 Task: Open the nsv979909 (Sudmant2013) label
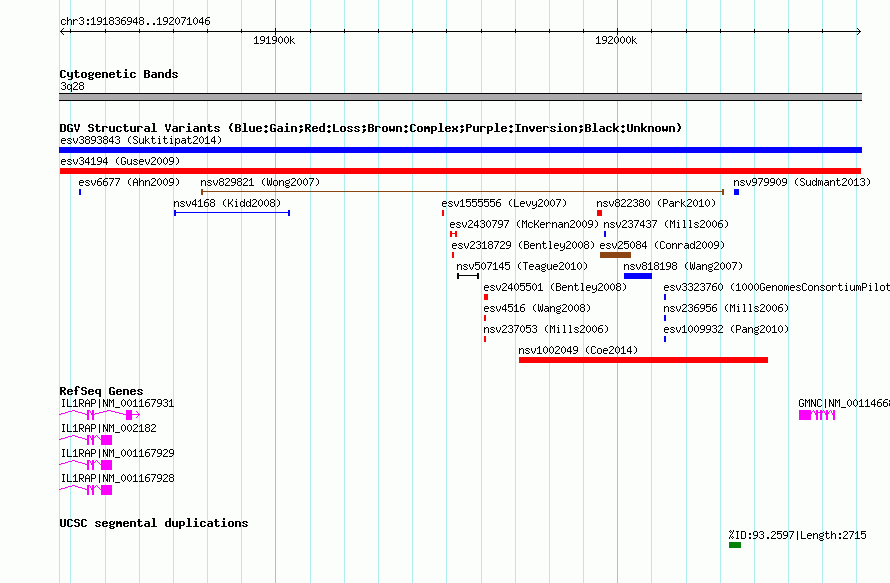(801, 182)
